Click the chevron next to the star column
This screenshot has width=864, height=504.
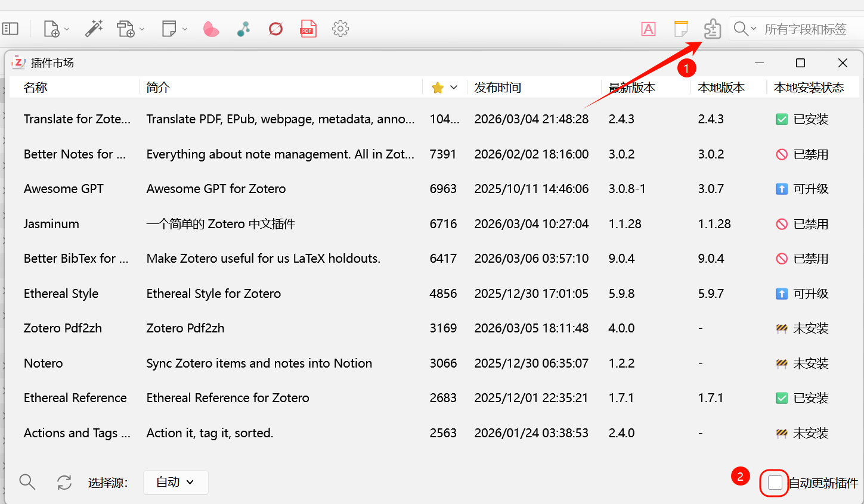tap(454, 88)
